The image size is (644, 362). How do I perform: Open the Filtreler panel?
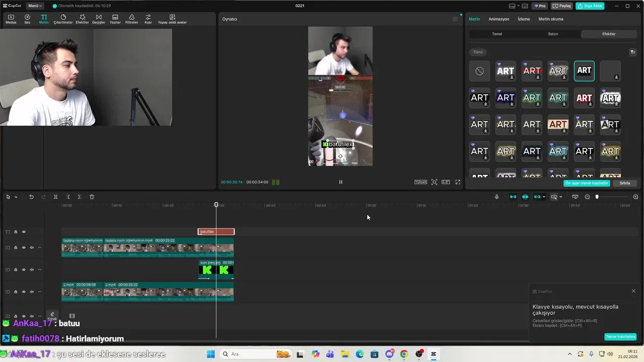pyautogui.click(x=131, y=19)
